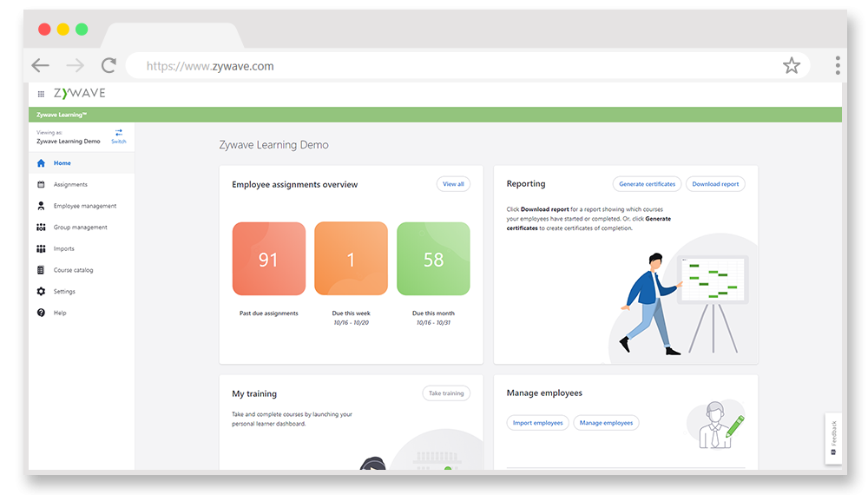This screenshot has height=495, width=868.
Task: Click the Due this month label
Action: 433,313
